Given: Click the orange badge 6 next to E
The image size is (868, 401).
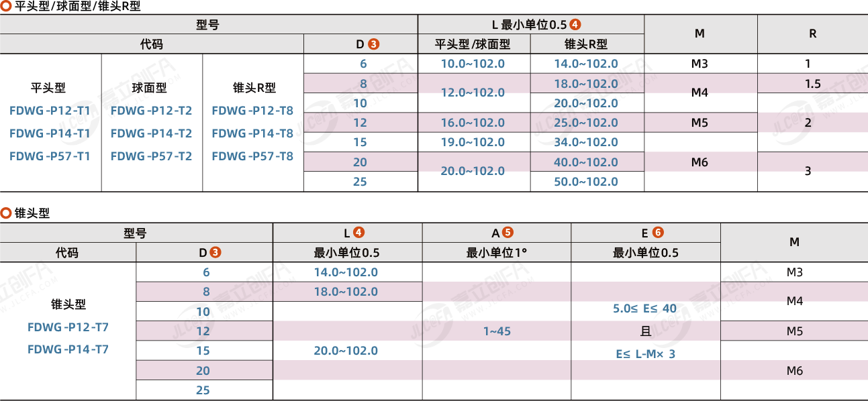Looking at the screenshot, I should (x=658, y=233).
